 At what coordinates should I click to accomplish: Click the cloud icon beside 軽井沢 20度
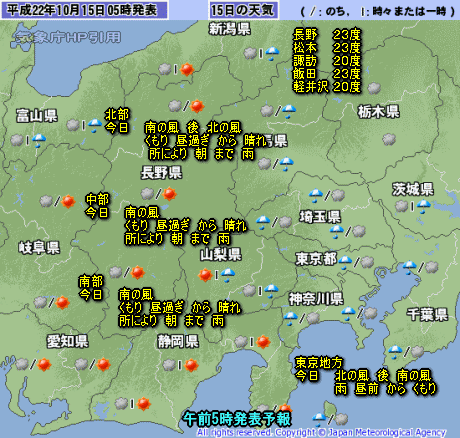374,88
